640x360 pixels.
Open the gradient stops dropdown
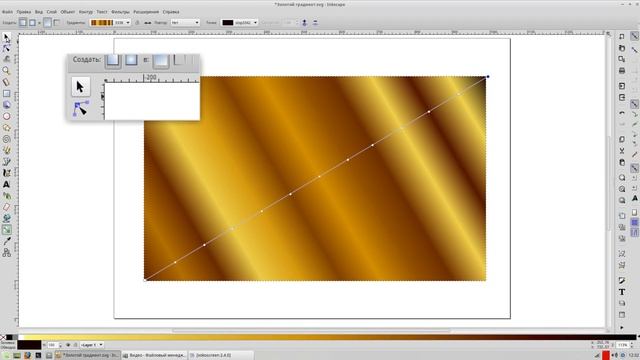[240, 23]
